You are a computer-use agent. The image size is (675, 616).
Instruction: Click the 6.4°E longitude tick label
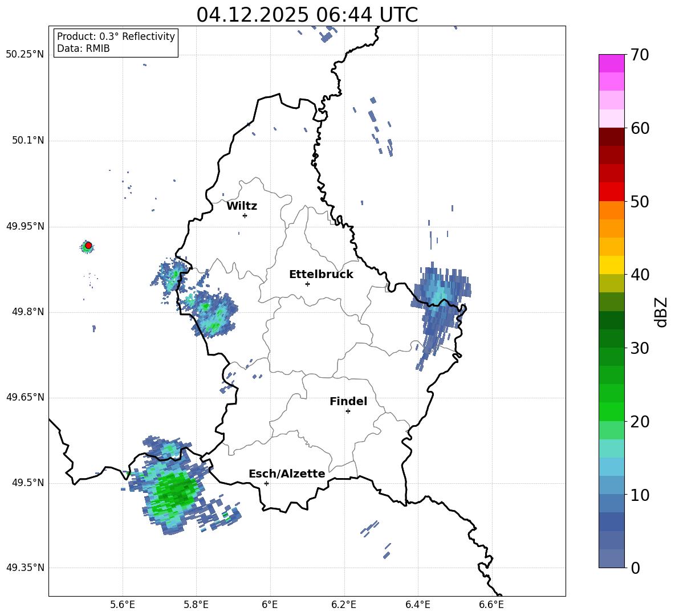(417, 605)
